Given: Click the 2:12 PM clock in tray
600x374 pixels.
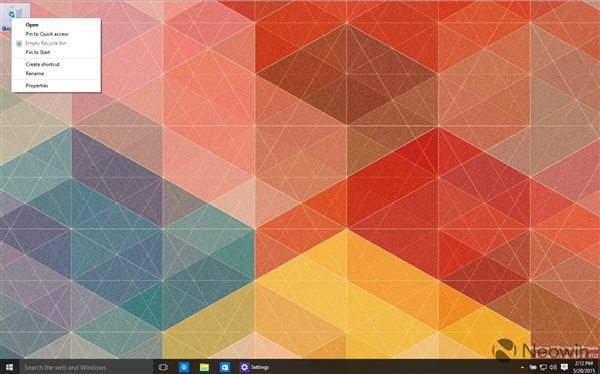Looking at the screenshot, I should (x=583, y=367).
